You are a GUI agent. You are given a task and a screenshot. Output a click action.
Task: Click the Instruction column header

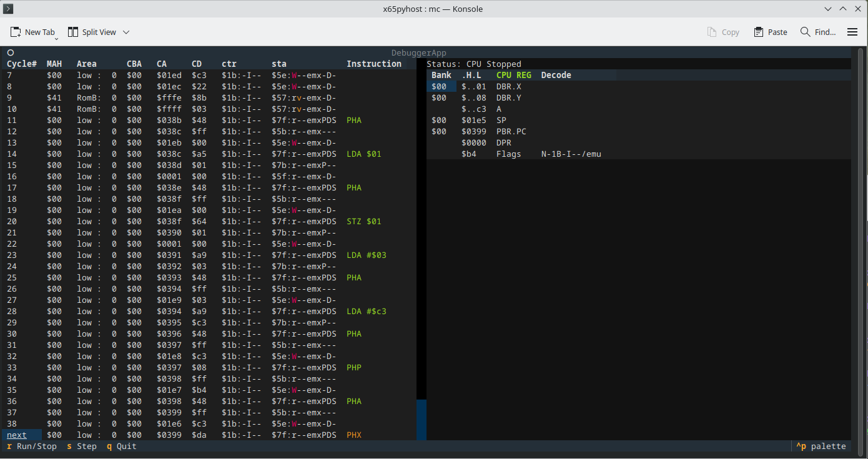(x=374, y=64)
